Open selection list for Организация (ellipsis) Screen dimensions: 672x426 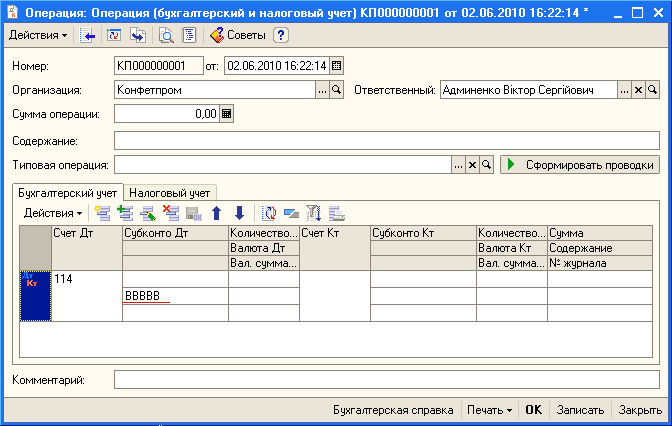(322, 90)
